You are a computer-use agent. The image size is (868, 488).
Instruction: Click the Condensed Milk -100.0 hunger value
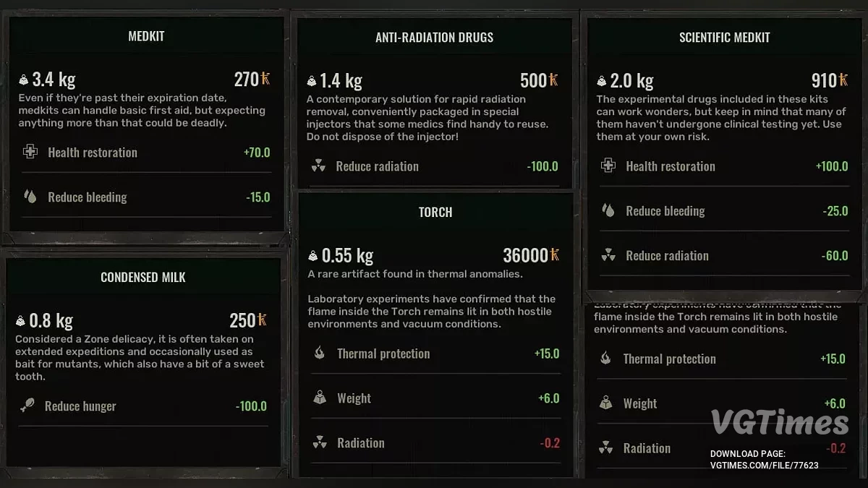251,406
